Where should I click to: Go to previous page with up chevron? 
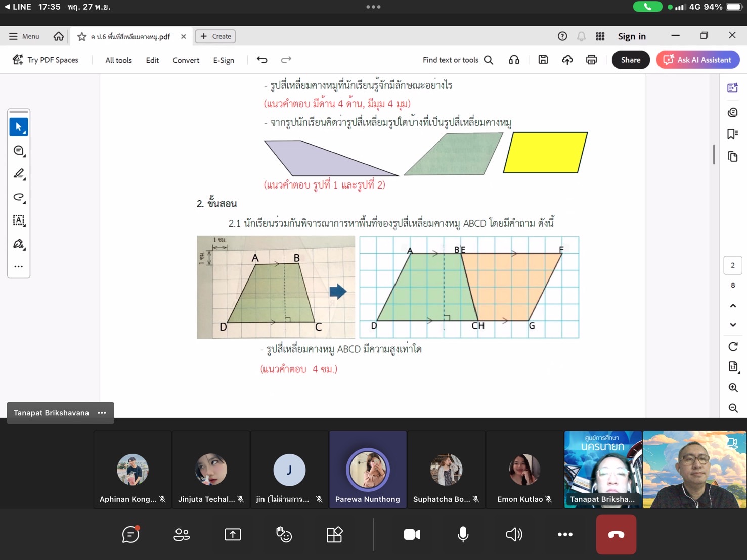[x=733, y=306]
